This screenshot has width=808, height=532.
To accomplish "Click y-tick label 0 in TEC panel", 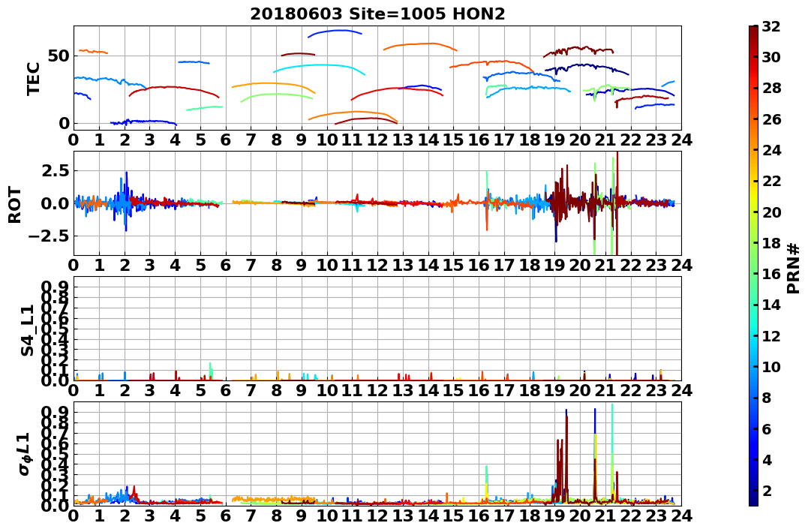I will tap(64, 123).
